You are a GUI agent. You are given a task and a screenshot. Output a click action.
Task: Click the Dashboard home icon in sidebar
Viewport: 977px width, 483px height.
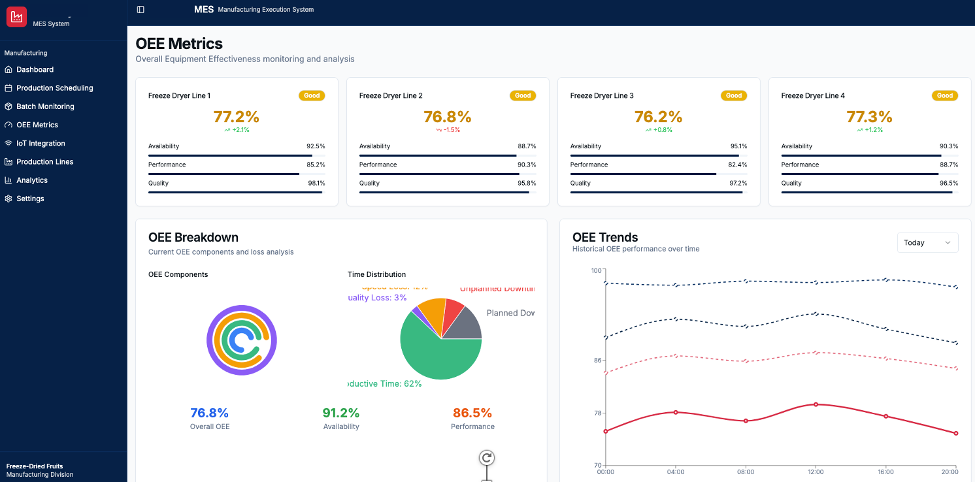[8, 70]
